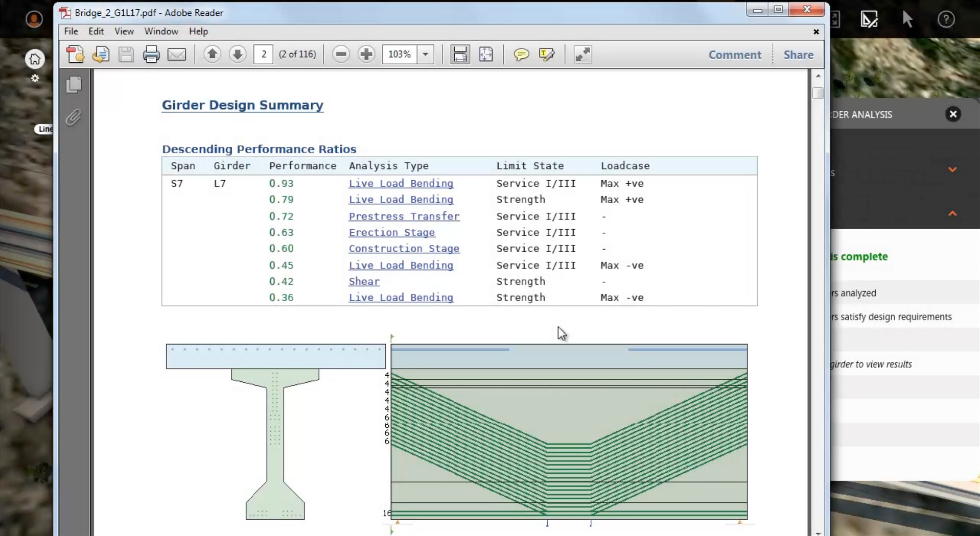Go to previous page with up arrow
Viewport: 980px width, 536px height.
[212, 54]
